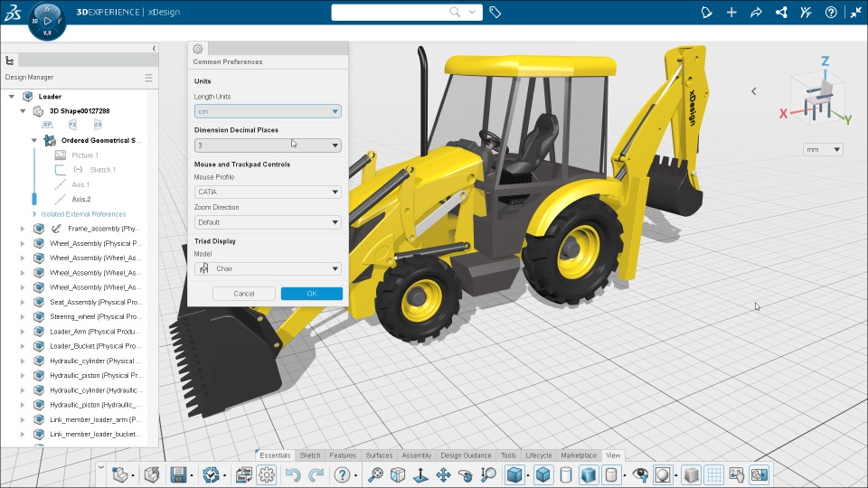Collapse the Design Manager panel chevron
Viewport: 868px width, 488px height.
[x=154, y=48]
